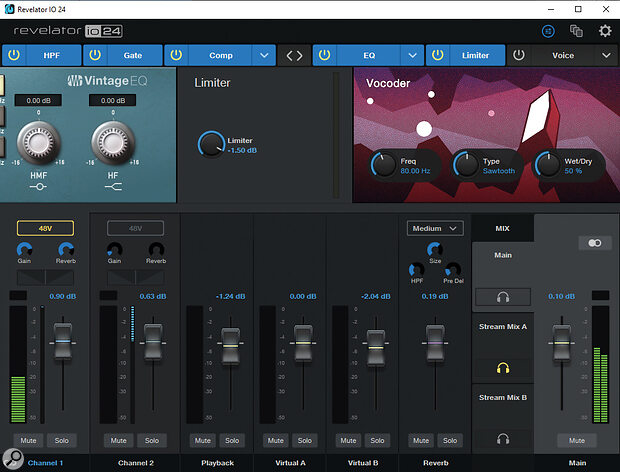Screen dimensions: 620x472
Task: Click the Channel 1 Reverb send knob
Action: [x=66, y=250]
